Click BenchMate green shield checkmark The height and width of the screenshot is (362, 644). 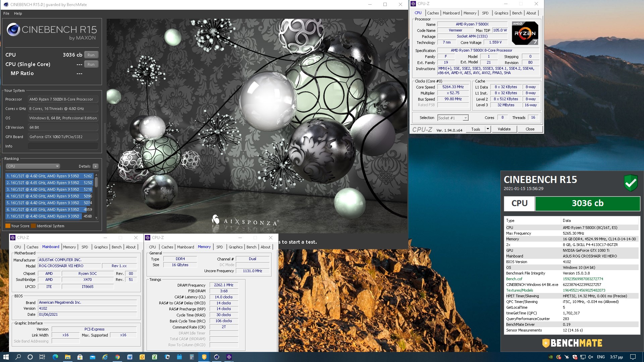click(631, 183)
